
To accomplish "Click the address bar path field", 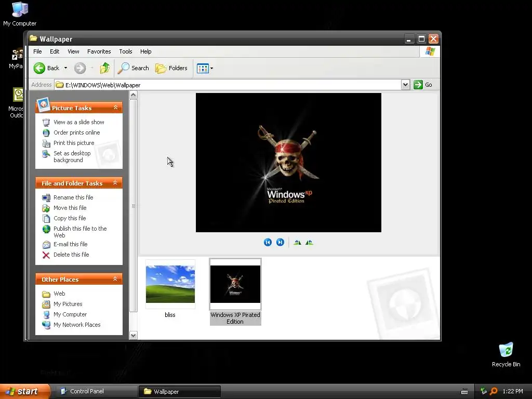I will pyautogui.click(x=228, y=85).
